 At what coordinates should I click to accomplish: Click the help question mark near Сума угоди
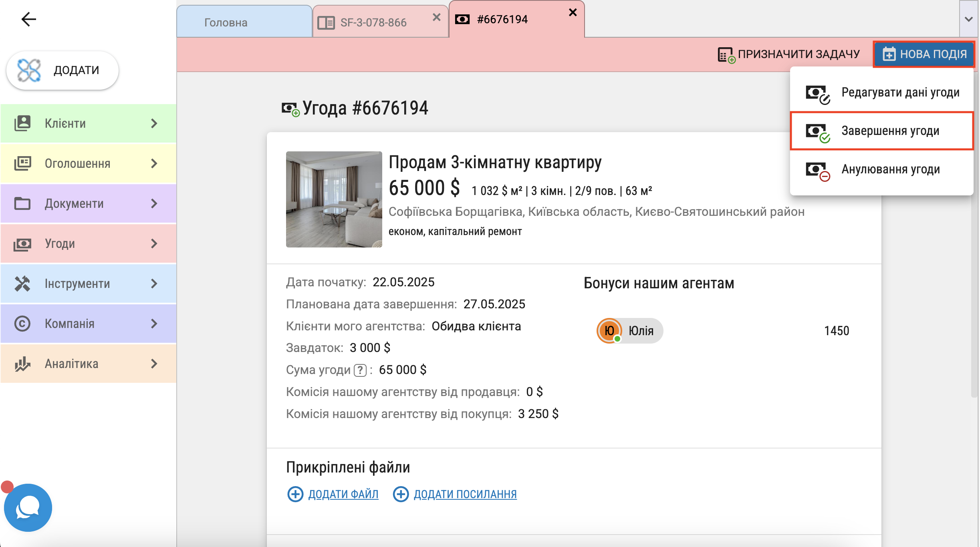[x=360, y=370]
